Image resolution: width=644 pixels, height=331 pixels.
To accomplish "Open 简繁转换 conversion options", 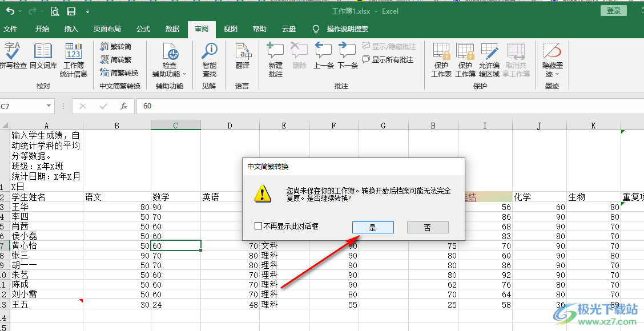I will pyautogui.click(x=119, y=72).
